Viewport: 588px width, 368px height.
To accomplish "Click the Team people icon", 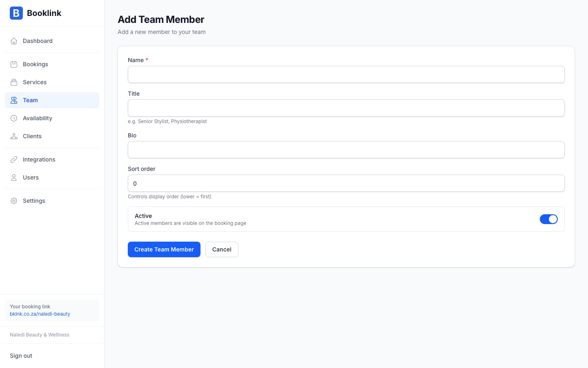I will point(14,100).
